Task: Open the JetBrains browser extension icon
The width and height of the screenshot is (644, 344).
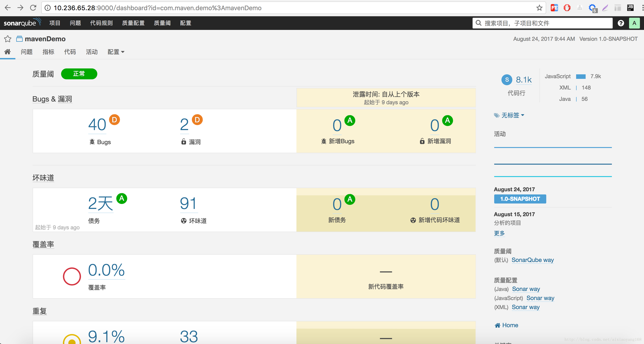Action: click(x=630, y=8)
